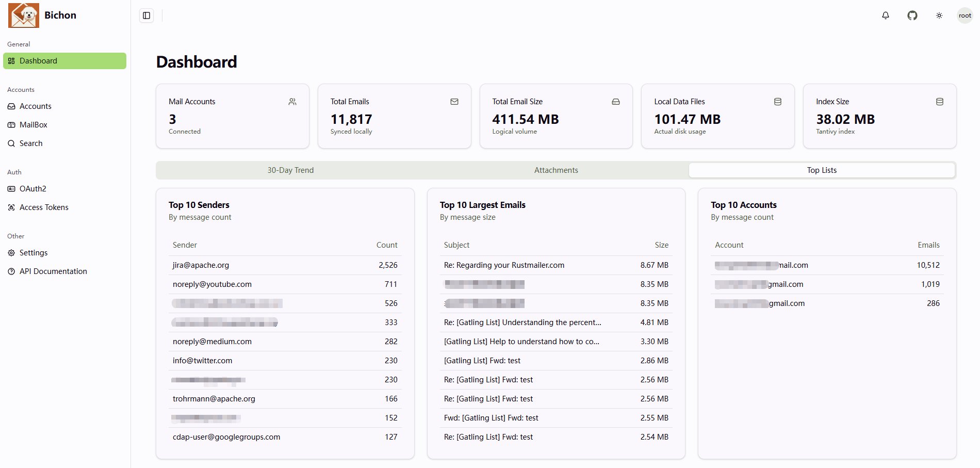Click the Mail Accounts users icon
980x468 pixels.
(292, 102)
